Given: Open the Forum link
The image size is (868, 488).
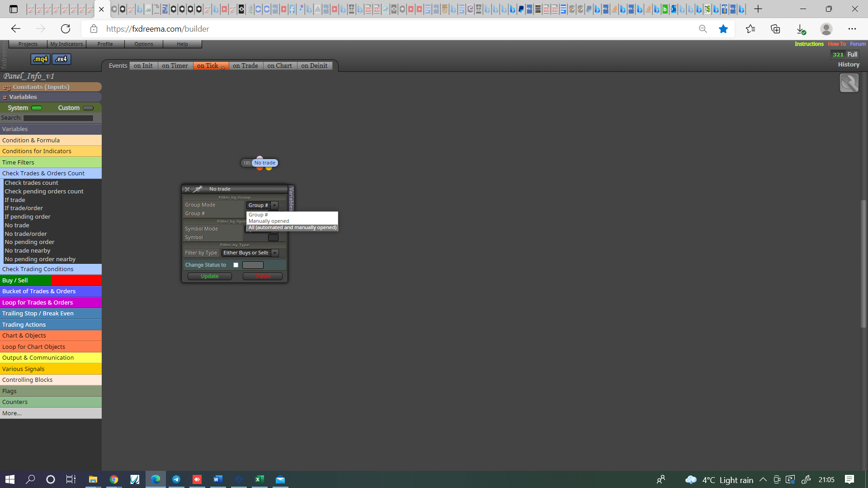Looking at the screenshot, I should pyautogui.click(x=858, y=44).
